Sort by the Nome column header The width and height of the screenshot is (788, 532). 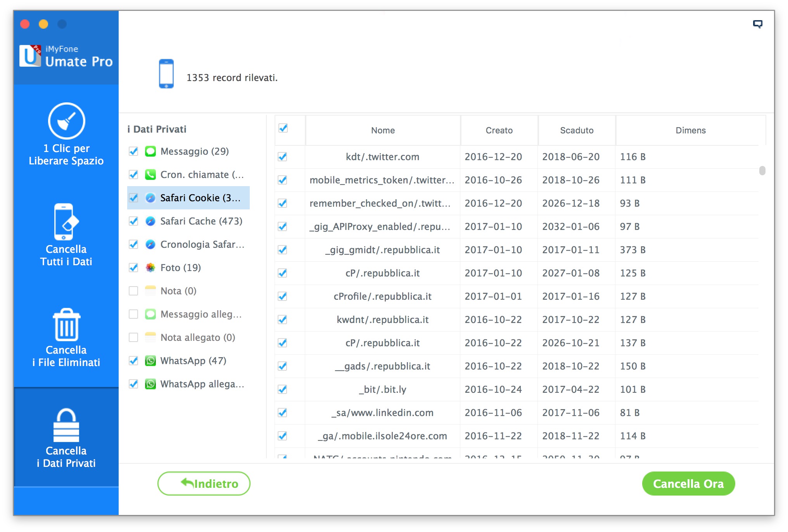pos(383,130)
